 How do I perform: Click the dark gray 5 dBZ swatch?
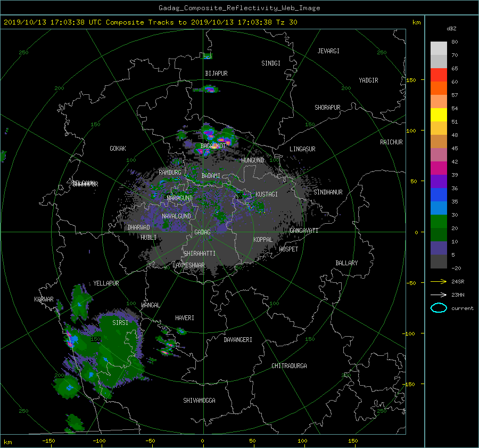(x=439, y=261)
